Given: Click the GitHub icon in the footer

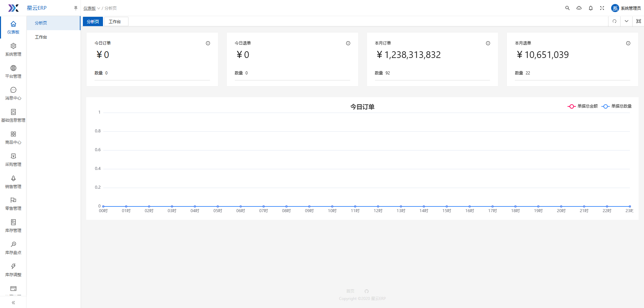Looking at the screenshot, I should [x=367, y=291].
